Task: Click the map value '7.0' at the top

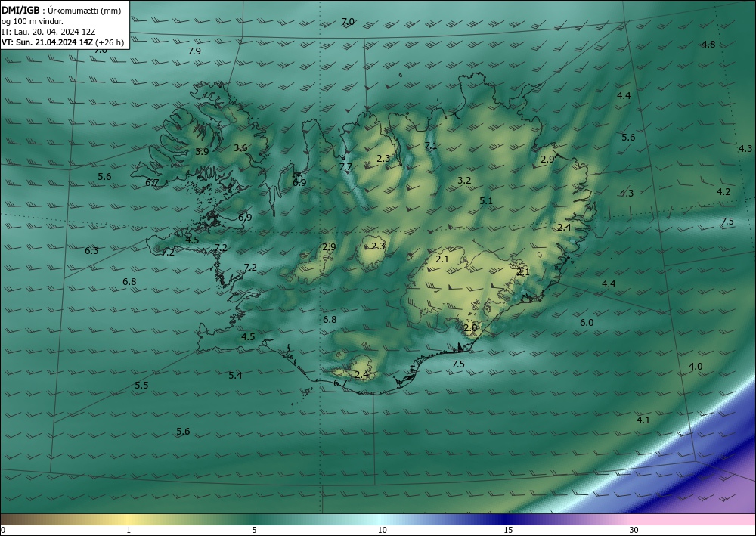Action: pos(348,22)
